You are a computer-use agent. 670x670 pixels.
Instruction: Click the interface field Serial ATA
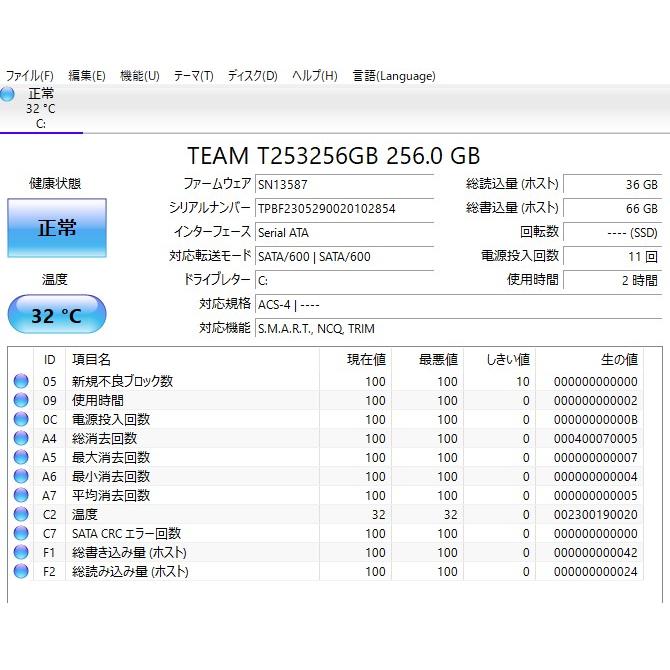(x=344, y=232)
